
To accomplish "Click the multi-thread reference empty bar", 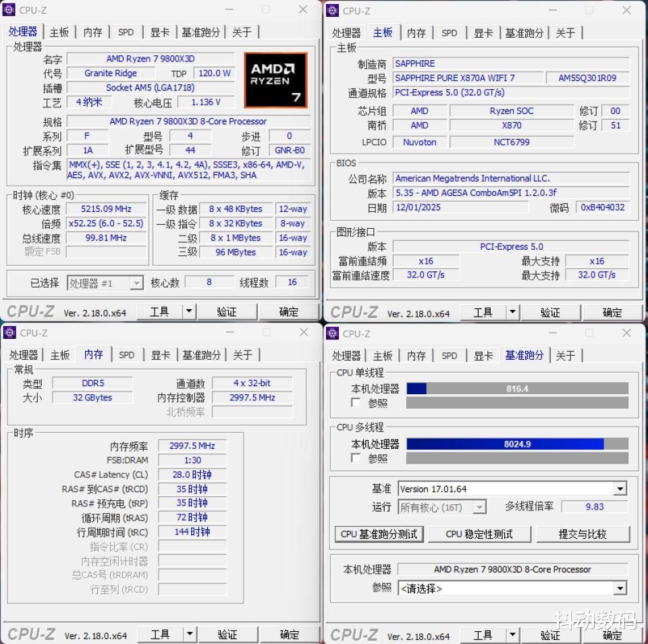I will click(518, 458).
